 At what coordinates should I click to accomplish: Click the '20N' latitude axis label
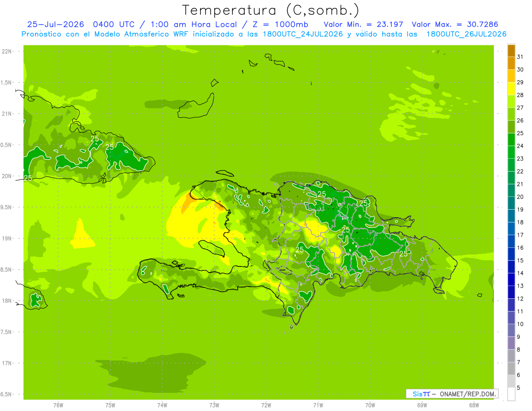click(7, 176)
